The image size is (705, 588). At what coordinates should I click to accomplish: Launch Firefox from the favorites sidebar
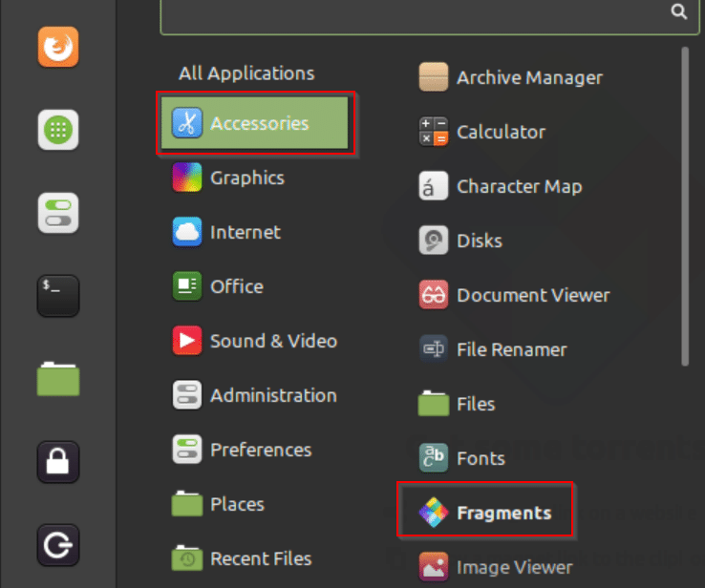(x=58, y=47)
